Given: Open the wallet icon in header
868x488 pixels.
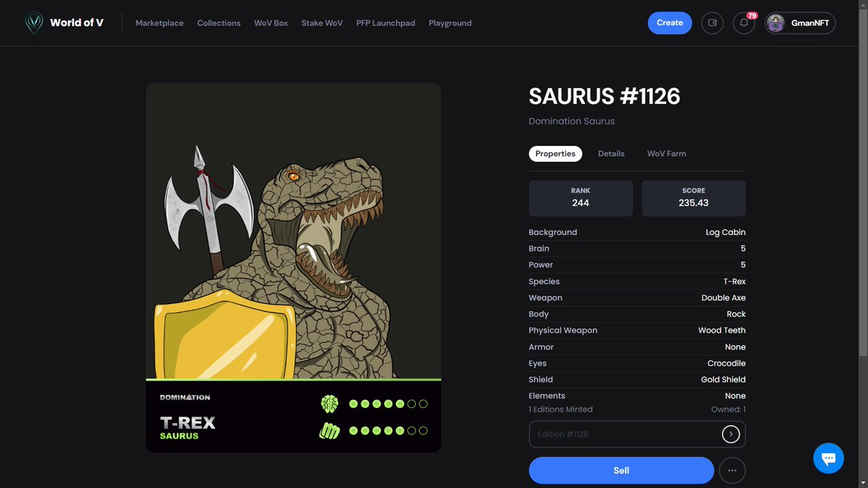Looking at the screenshot, I should click(712, 23).
